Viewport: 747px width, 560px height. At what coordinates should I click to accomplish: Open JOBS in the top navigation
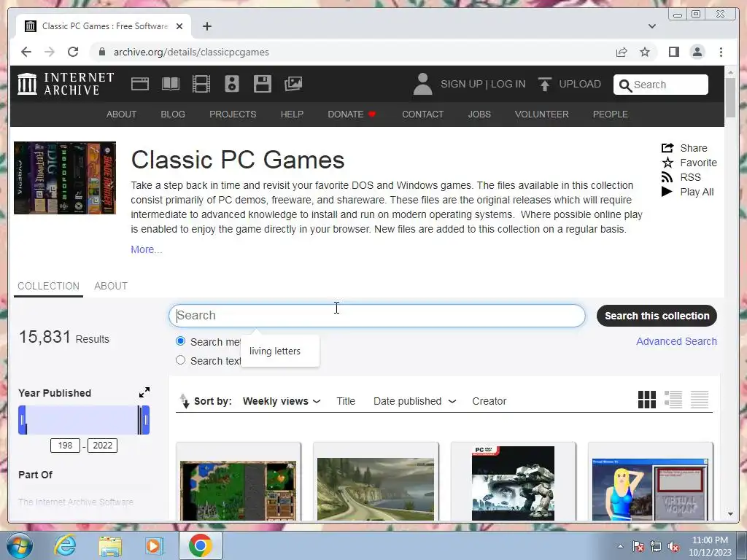pyautogui.click(x=479, y=114)
